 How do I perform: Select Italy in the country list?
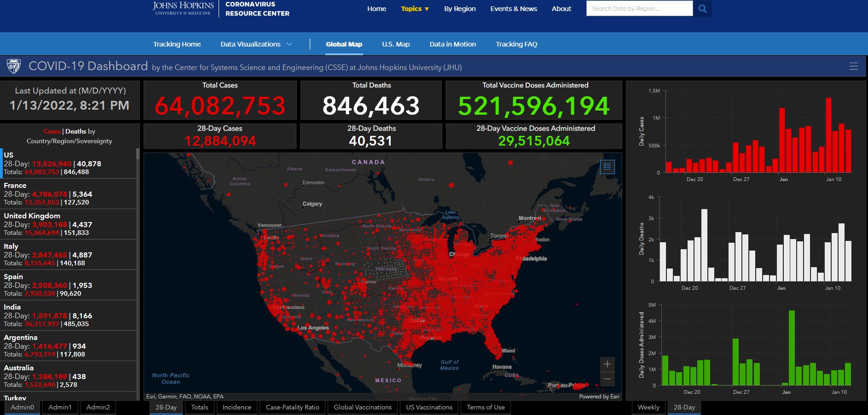[69, 254]
